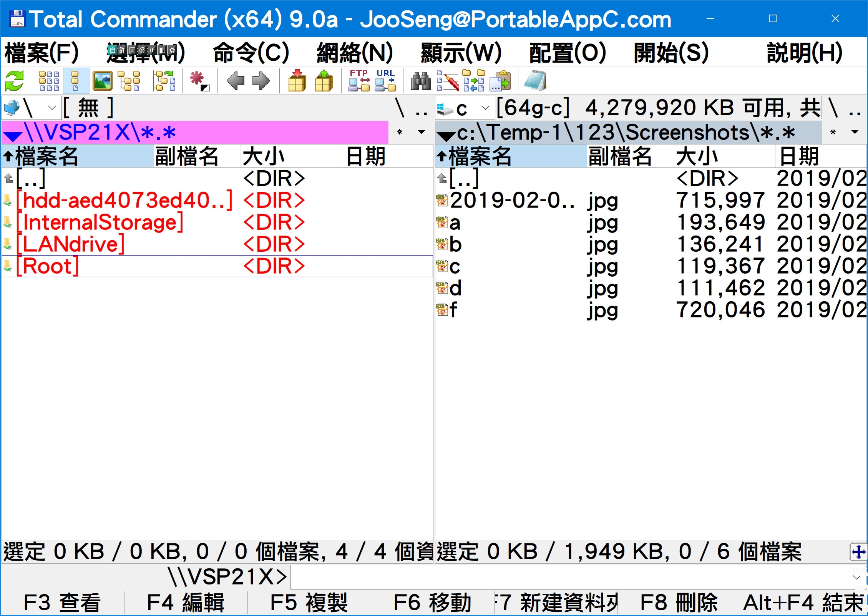Image resolution: width=868 pixels, height=616 pixels.
Task: Invert selection with the red asterisk icon
Action: coord(199,81)
